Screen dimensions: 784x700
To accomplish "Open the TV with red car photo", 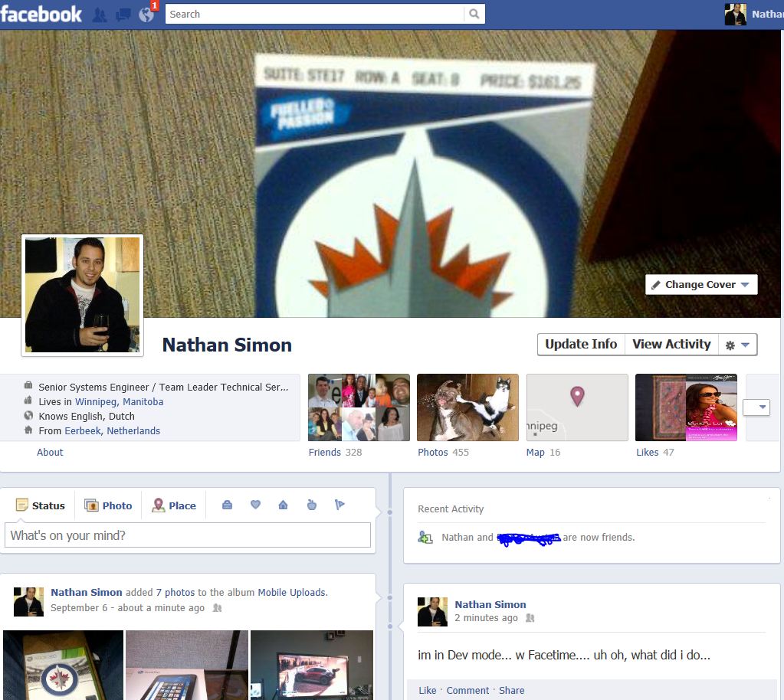I will point(311,665).
